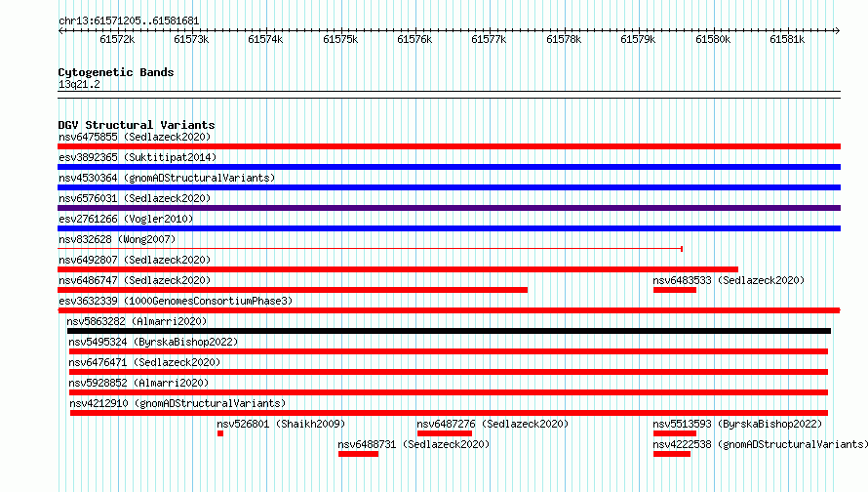Screen dimensions: 868x492
Task: Click the nsv6487276 (Sedlazeck2020) label
Action: tap(493, 424)
